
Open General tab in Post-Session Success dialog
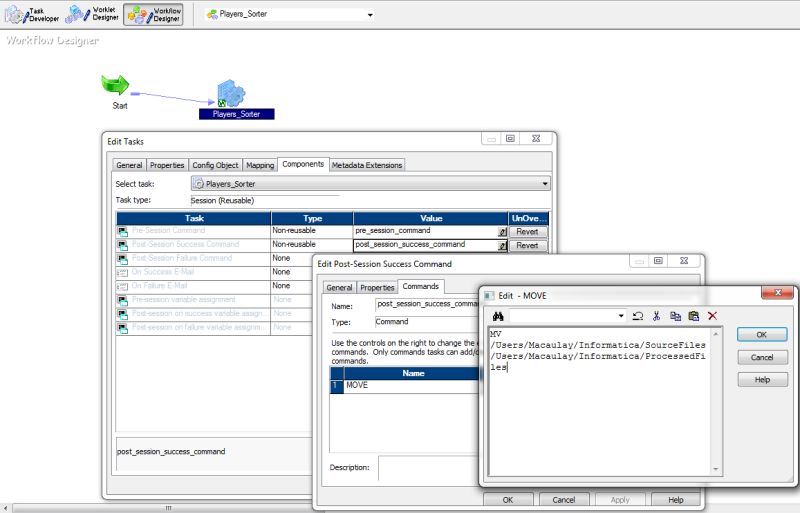click(x=339, y=287)
